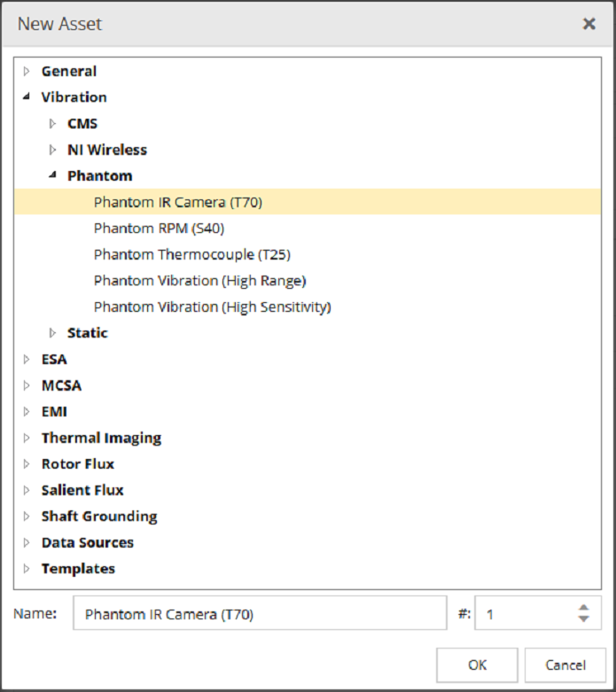Select the ESA tree label
The image size is (616, 692).
point(54,359)
